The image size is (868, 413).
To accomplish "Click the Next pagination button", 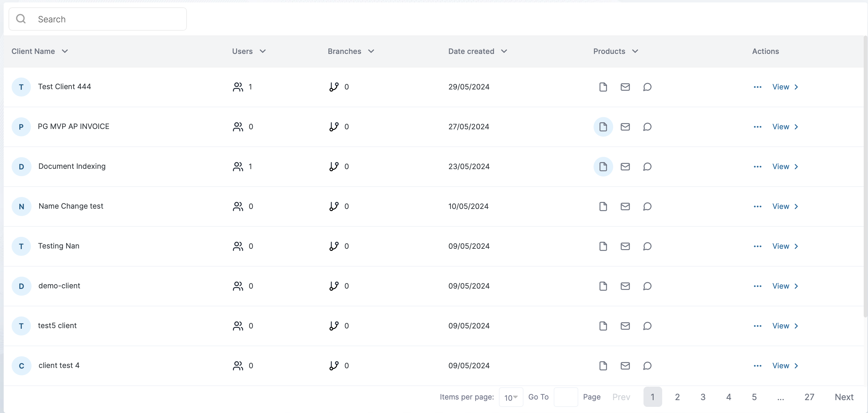I will pos(844,397).
